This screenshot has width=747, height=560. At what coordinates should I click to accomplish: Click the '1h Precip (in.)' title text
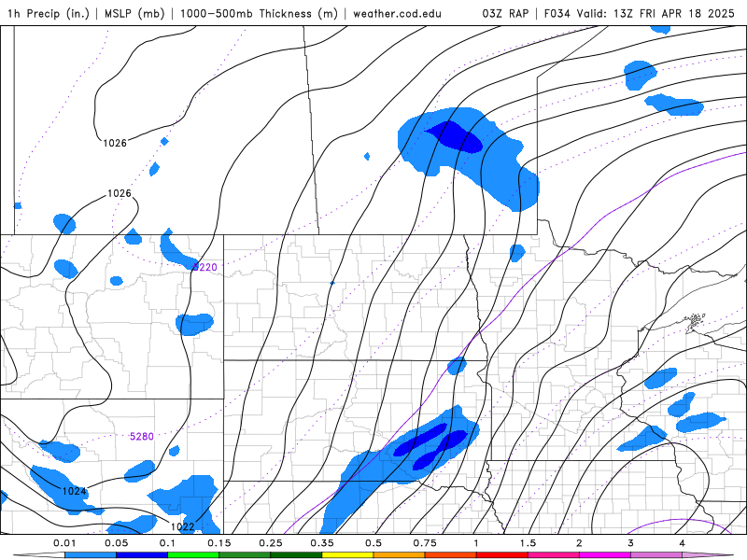pyautogui.click(x=49, y=13)
